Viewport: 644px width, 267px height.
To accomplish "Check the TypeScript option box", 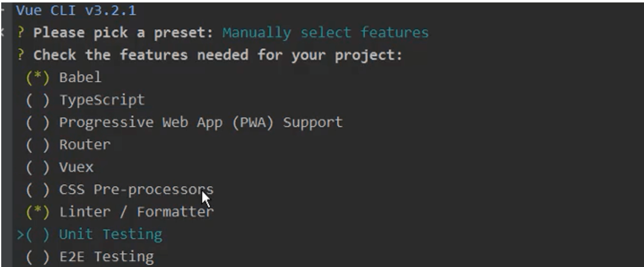I will coord(37,100).
